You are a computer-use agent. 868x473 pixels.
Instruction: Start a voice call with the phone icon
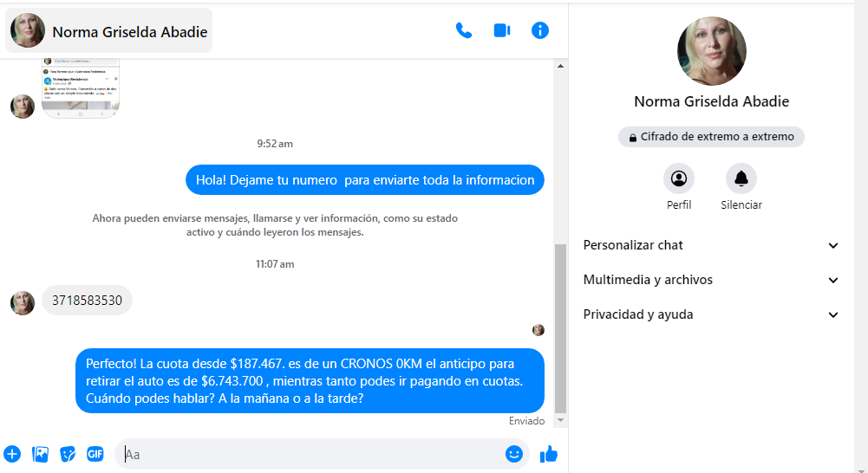pos(464,30)
